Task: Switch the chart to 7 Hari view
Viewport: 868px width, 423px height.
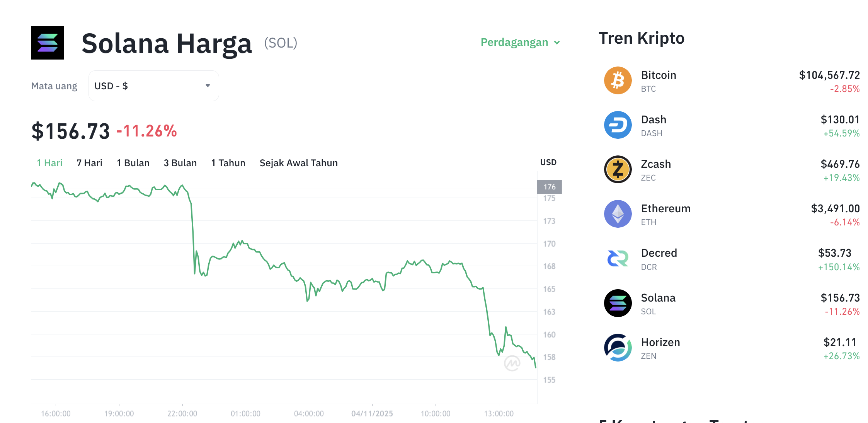Action: coord(89,163)
